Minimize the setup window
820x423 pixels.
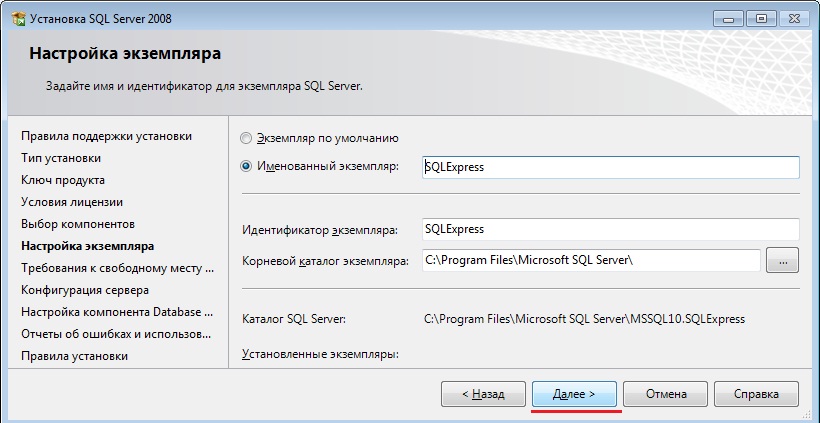727,19
